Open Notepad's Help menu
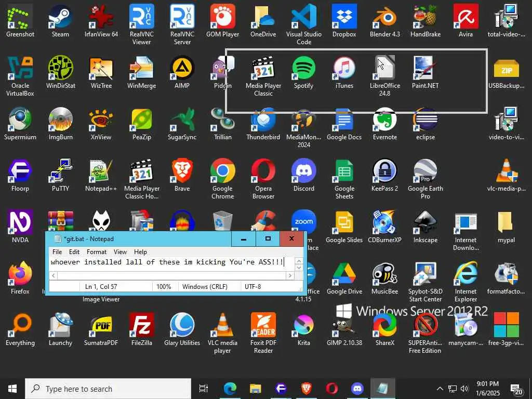This screenshot has width=532, height=399. (x=140, y=252)
